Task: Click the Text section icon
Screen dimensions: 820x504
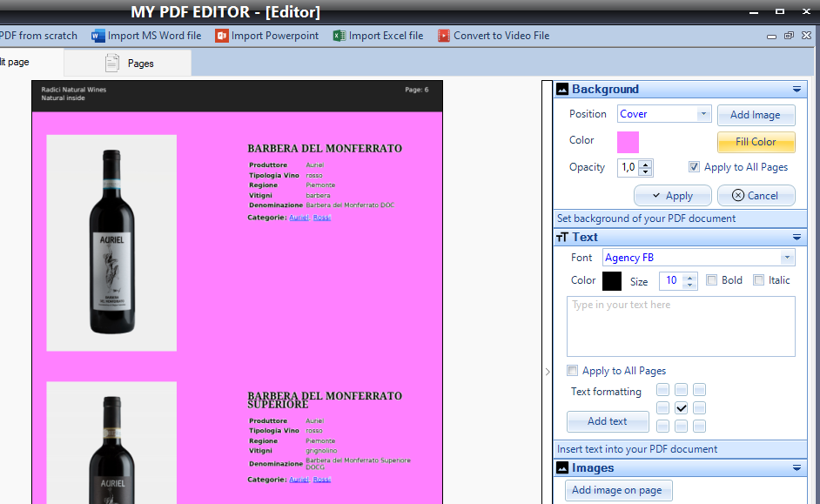Action: coord(562,237)
